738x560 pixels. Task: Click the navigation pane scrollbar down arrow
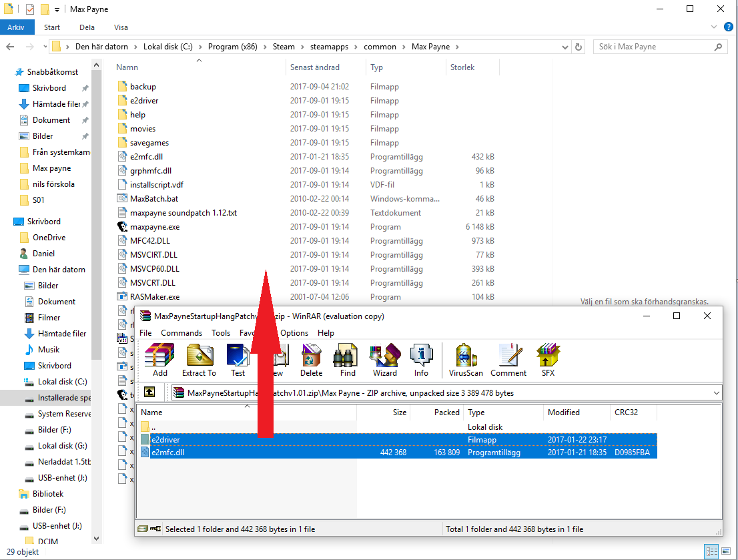click(97, 539)
